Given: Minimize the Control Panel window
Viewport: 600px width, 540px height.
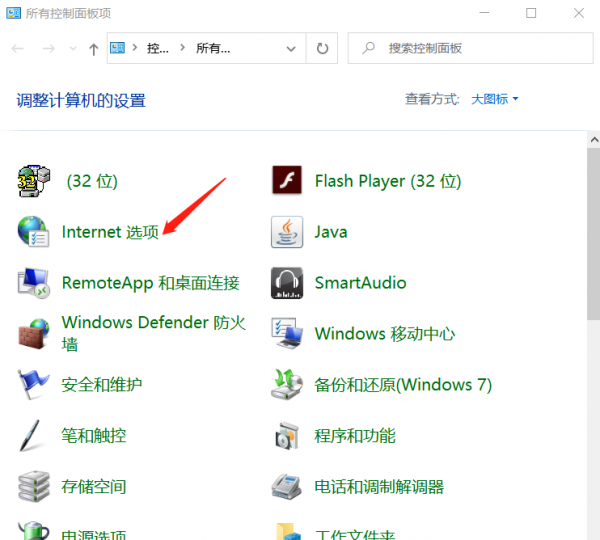Looking at the screenshot, I should (484, 13).
